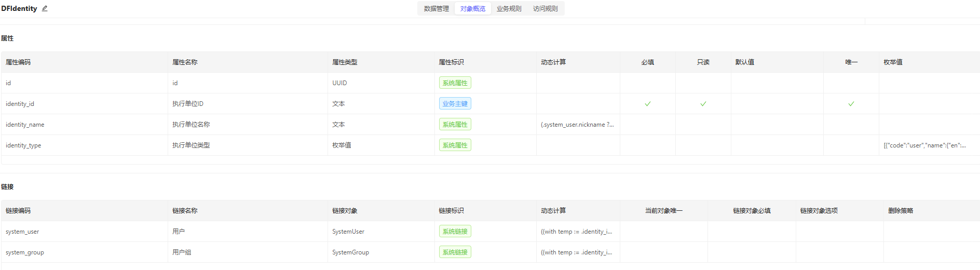Screen dimensions: 980x270
Task: Click 只读 checkmark in identity_id row
Action: pyautogui.click(x=703, y=103)
